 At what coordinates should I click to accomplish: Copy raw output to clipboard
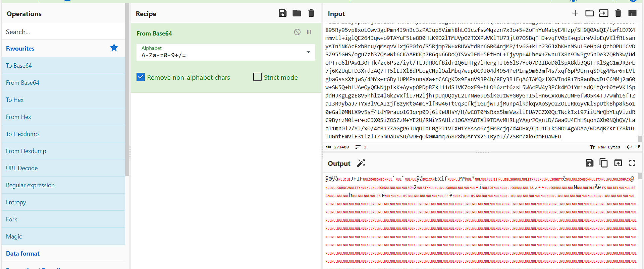(x=603, y=163)
